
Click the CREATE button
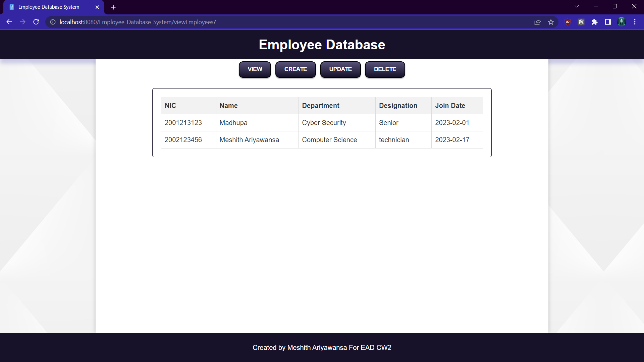[x=296, y=69]
